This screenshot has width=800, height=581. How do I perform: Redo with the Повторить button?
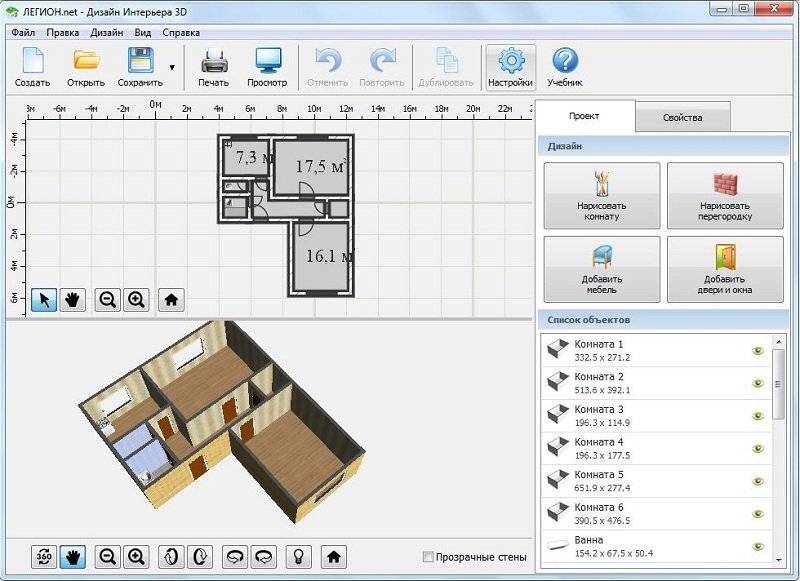coord(382,67)
